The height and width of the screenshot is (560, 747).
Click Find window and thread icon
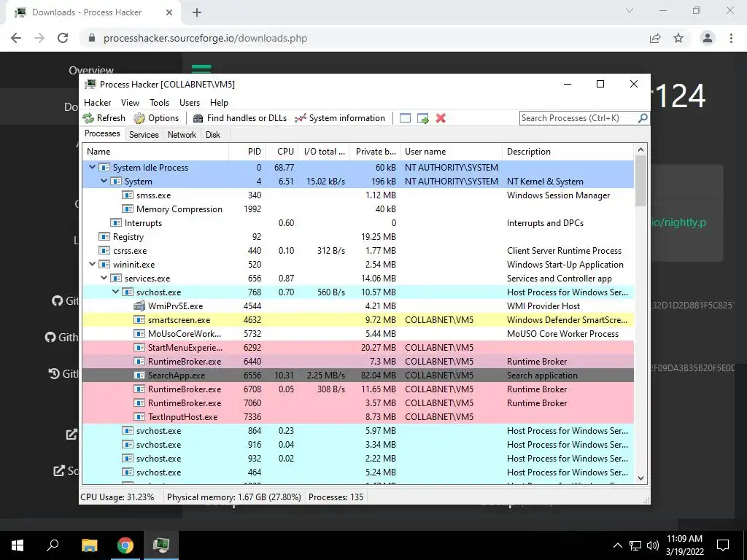[x=422, y=118]
